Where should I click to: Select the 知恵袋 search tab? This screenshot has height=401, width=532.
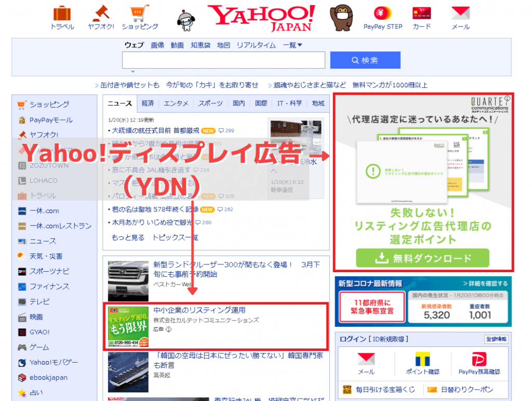[201, 45]
